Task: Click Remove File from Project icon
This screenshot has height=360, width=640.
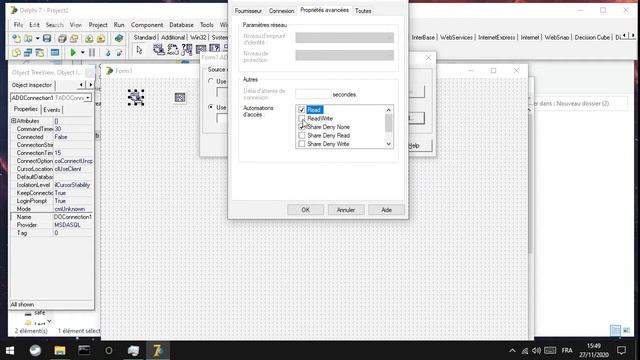Action: pyautogui.click(x=101, y=39)
